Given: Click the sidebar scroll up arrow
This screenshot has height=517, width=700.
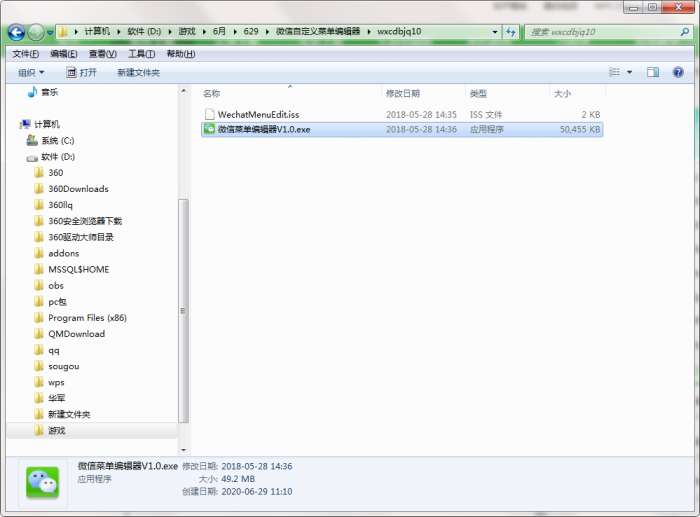Looking at the screenshot, I should coord(183,91).
